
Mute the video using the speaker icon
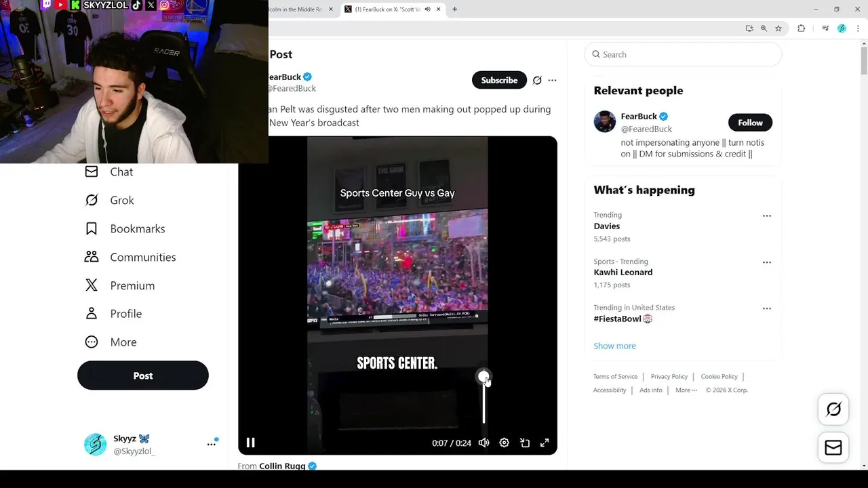(x=484, y=443)
